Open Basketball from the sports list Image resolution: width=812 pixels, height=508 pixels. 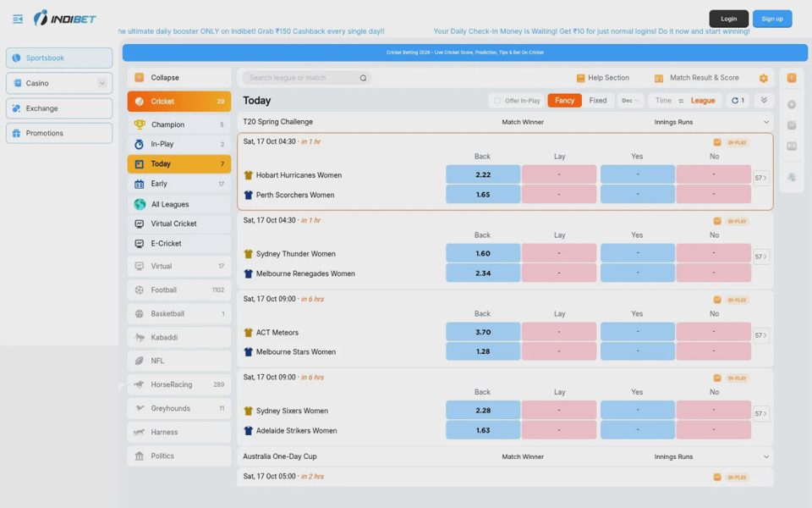(x=179, y=313)
